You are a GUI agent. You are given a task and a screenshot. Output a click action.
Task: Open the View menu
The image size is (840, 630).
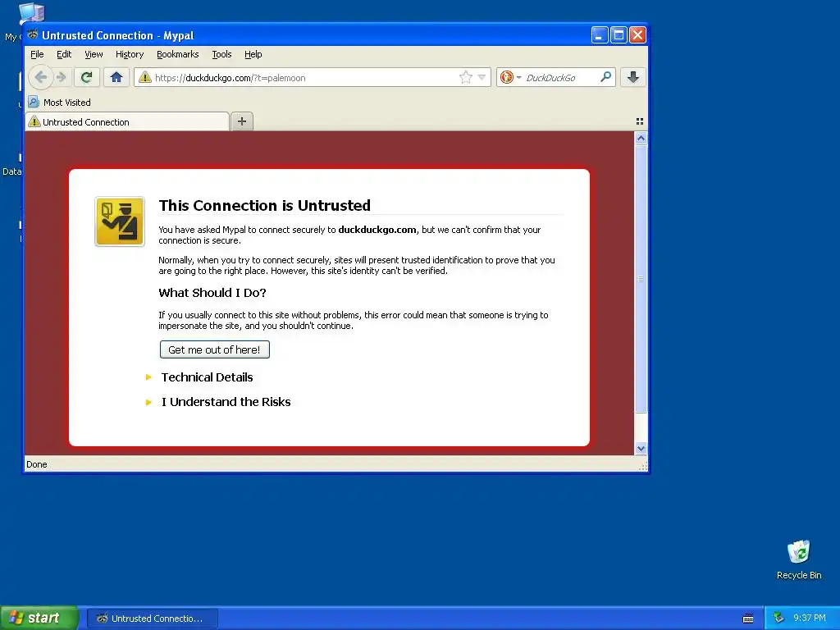[94, 54]
